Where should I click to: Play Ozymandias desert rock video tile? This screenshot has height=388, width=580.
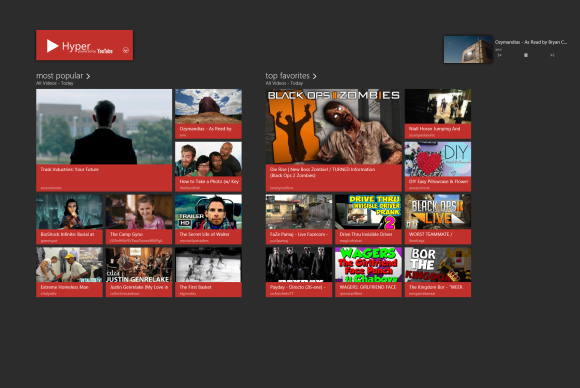click(x=208, y=114)
